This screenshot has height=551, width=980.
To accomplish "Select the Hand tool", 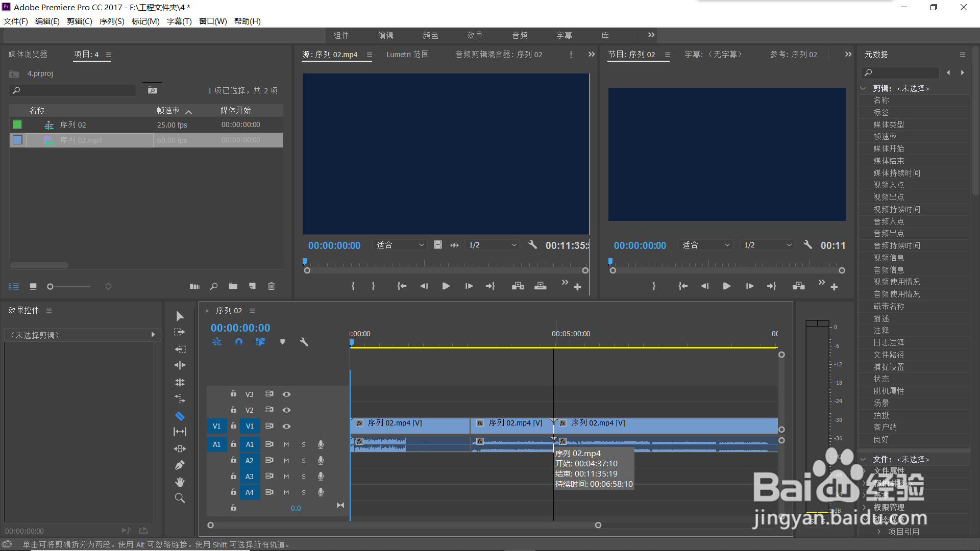I will pyautogui.click(x=180, y=482).
